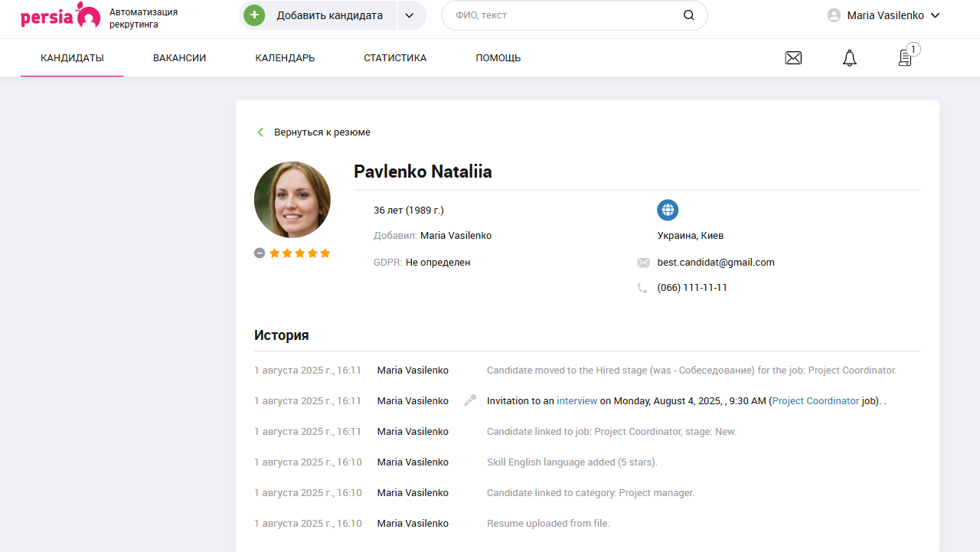Viewport: 980px width, 552px height.
Task: Open the notifications bell
Action: 849,57
